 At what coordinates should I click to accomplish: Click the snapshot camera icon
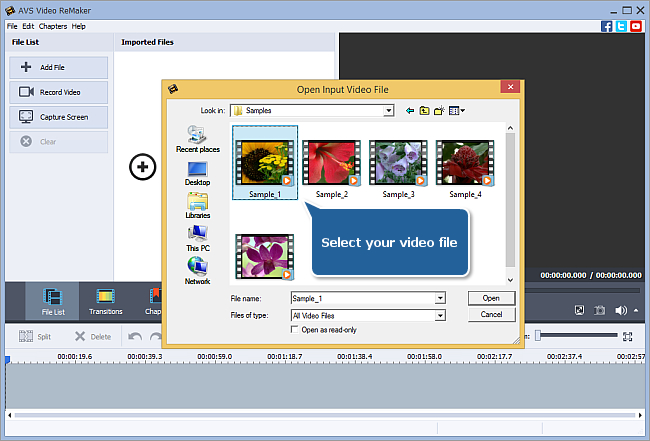pyautogui.click(x=599, y=310)
